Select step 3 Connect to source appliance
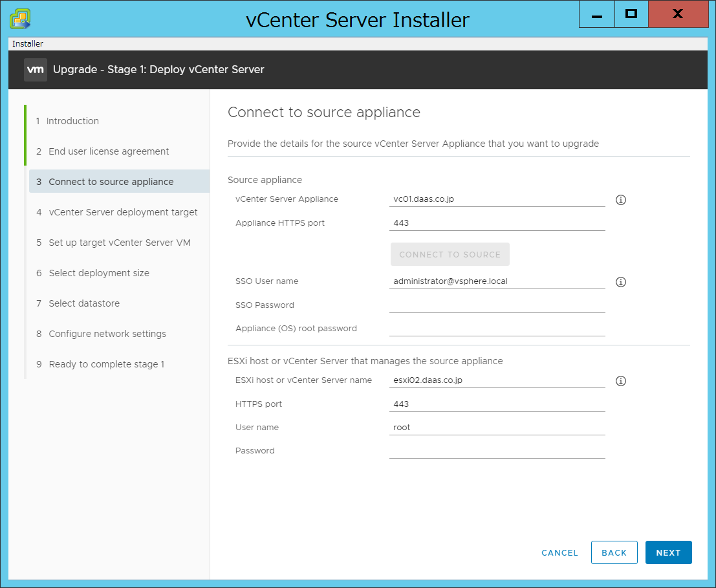The height and width of the screenshot is (588, 716). pos(119,181)
